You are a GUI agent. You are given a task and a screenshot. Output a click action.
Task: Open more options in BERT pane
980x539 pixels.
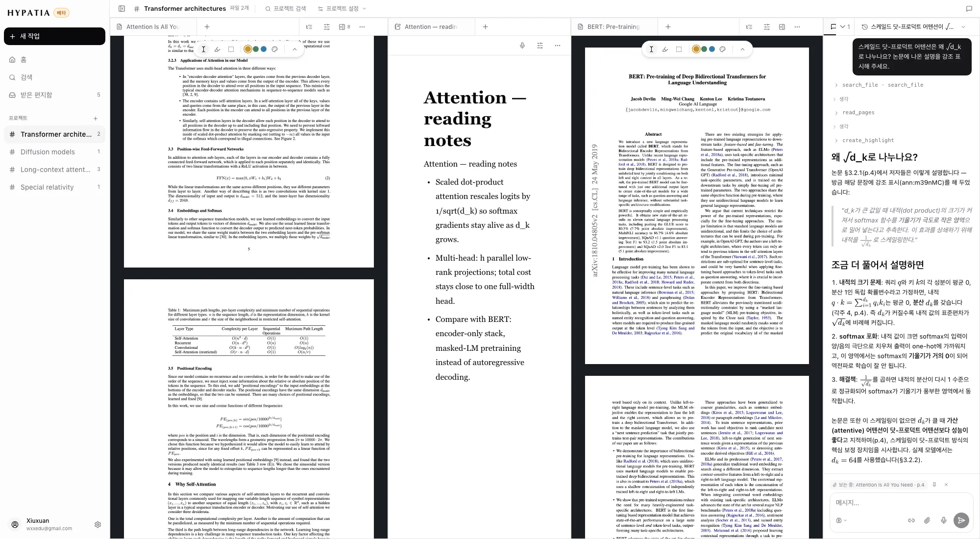click(797, 27)
